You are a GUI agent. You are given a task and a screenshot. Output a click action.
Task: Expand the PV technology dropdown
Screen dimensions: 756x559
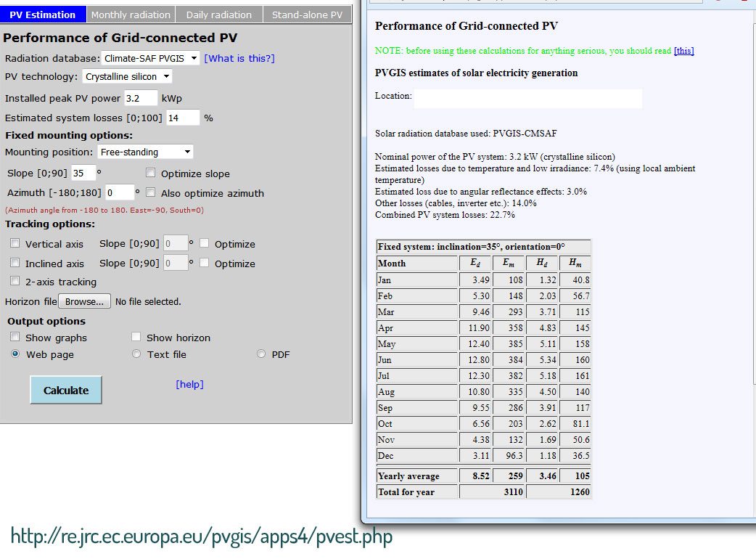pos(127,76)
